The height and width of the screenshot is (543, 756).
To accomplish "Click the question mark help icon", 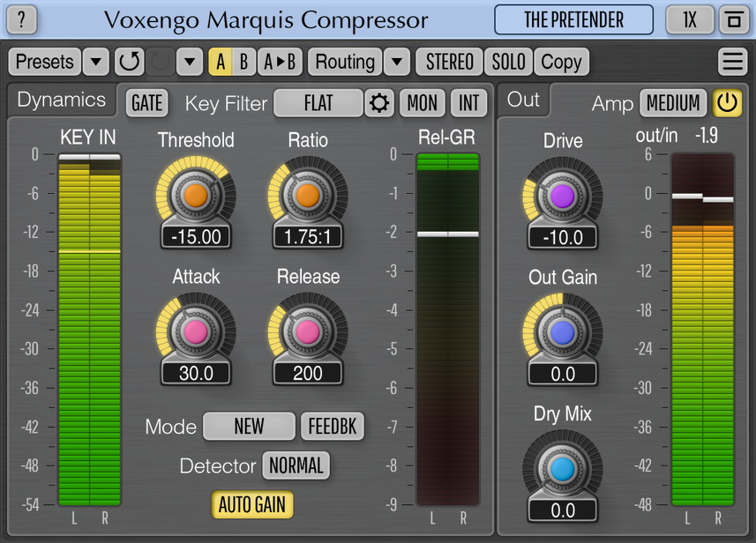I will [x=22, y=19].
